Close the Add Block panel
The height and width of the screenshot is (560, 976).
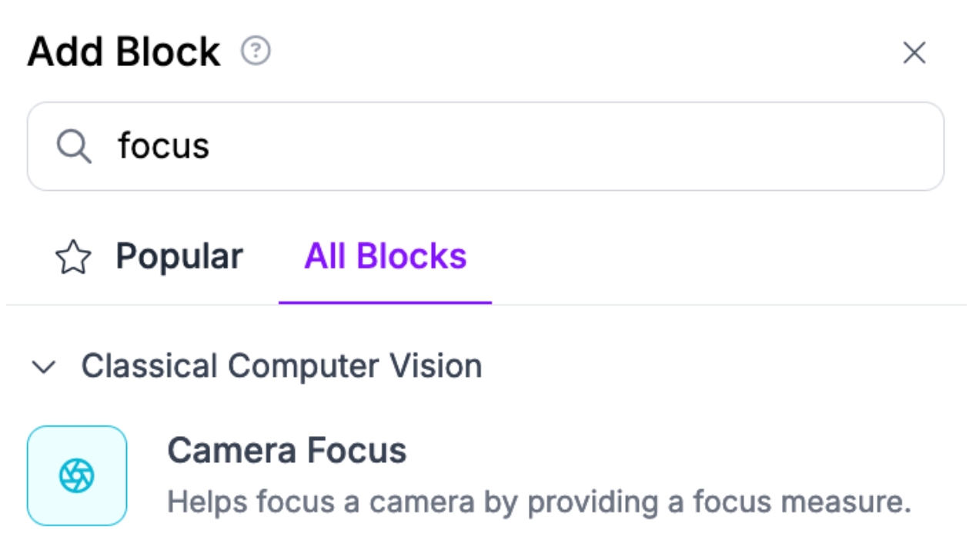pyautogui.click(x=914, y=53)
